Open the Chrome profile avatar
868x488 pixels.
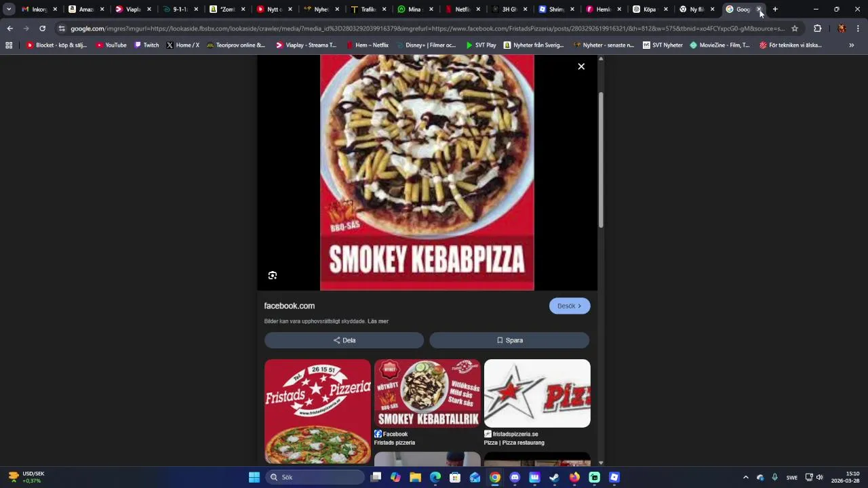coord(842,28)
